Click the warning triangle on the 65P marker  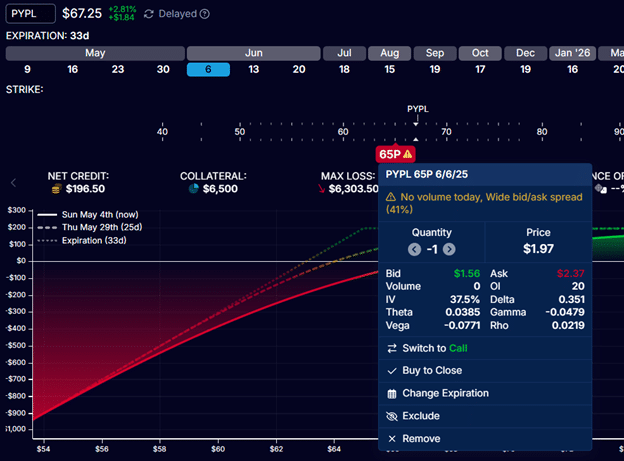click(x=408, y=154)
